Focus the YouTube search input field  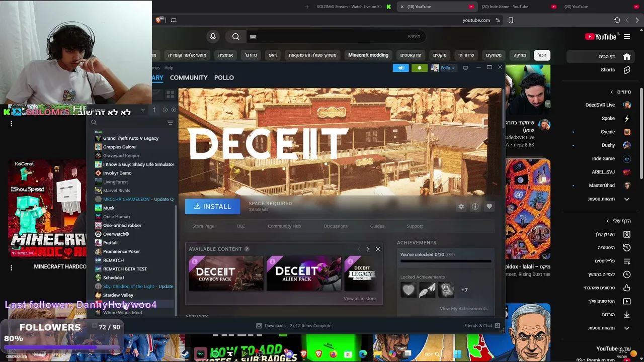336,36
